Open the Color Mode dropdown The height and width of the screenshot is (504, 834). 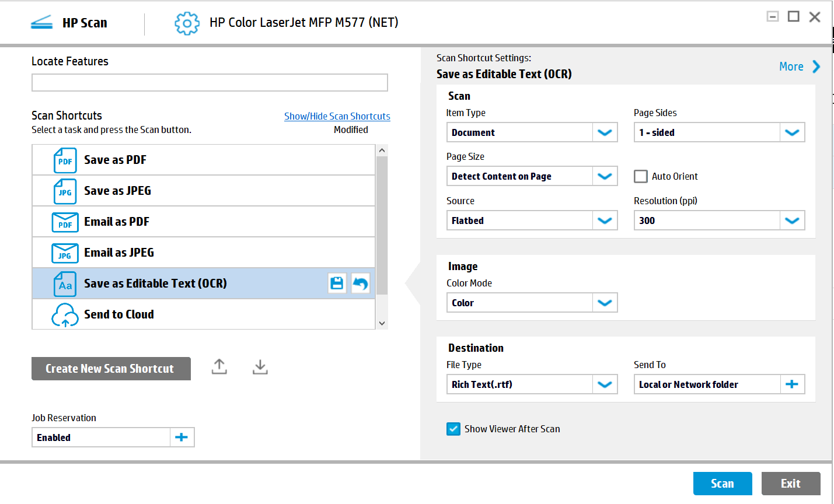pyautogui.click(x=605, y=303)
